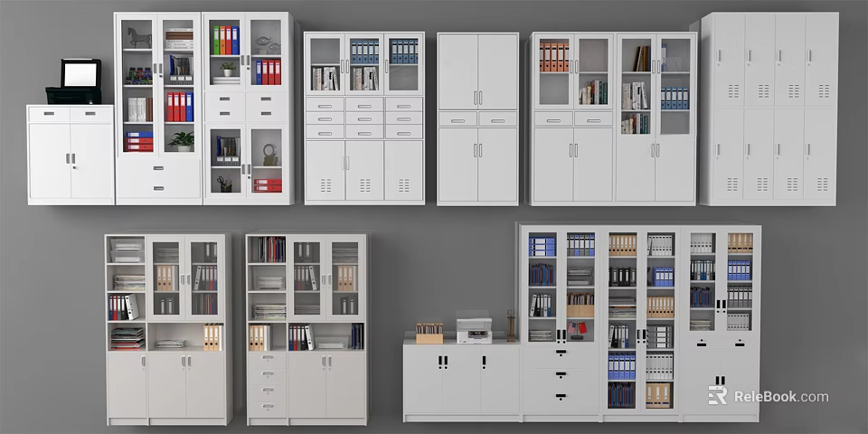Click the black printer on the small cabinet

point(73,82)
